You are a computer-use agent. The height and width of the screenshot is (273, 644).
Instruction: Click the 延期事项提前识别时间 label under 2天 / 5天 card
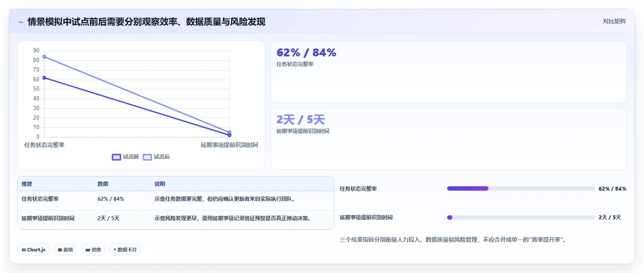pyautogui.click(x=303, y=131)
